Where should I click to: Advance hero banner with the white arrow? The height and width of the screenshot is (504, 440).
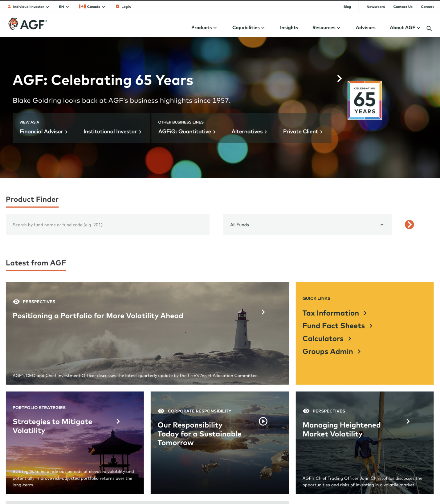339,79
